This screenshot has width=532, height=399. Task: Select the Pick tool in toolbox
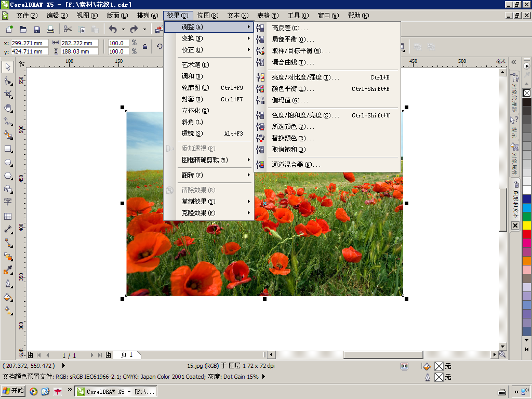8,67
